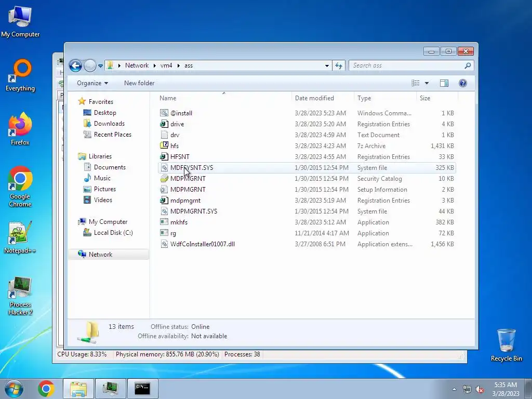
Task: Open Local Disk (C:) in sidebar
Action: click(113, 232)
